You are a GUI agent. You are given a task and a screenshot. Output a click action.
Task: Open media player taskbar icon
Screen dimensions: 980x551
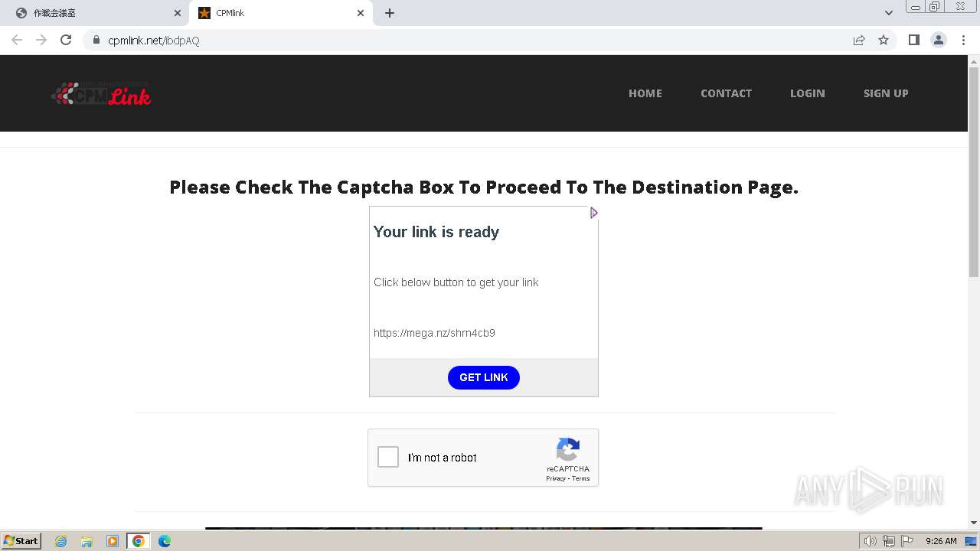pos(113,541)
